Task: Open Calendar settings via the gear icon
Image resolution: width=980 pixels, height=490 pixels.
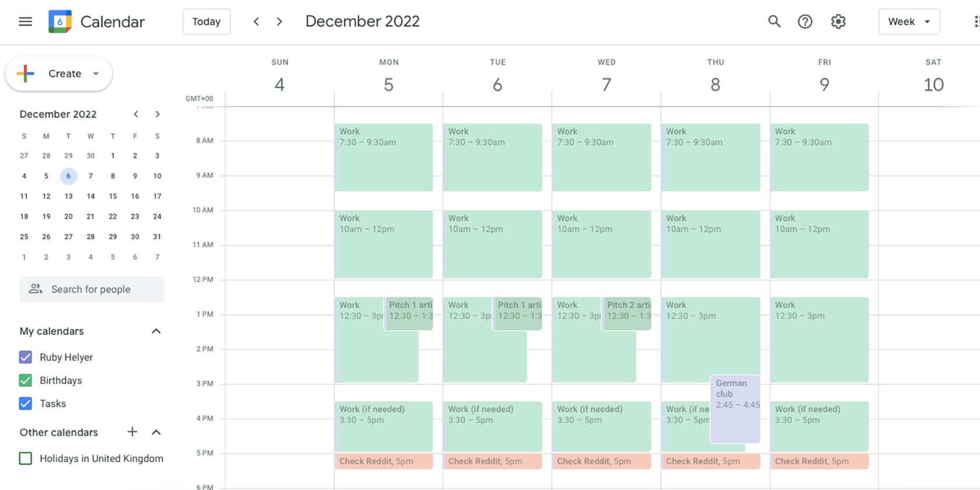Action: 838,21
